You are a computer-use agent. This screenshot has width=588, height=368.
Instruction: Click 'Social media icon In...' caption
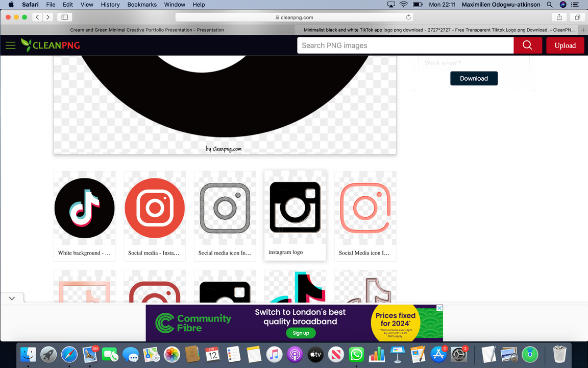tap(225, 253)
